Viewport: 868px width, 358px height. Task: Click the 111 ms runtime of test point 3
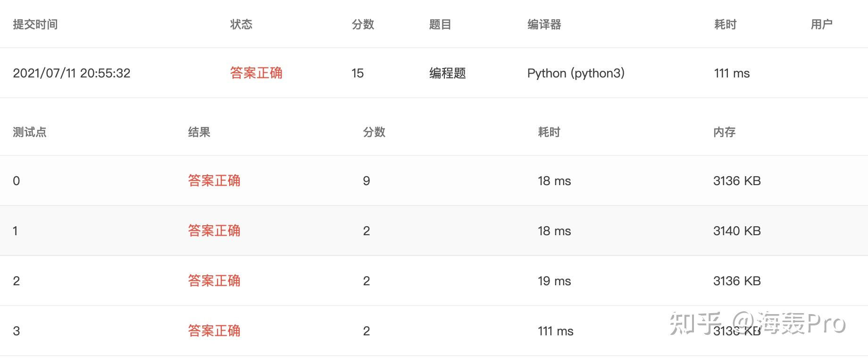pyautogui.click(x=555, y=331)
